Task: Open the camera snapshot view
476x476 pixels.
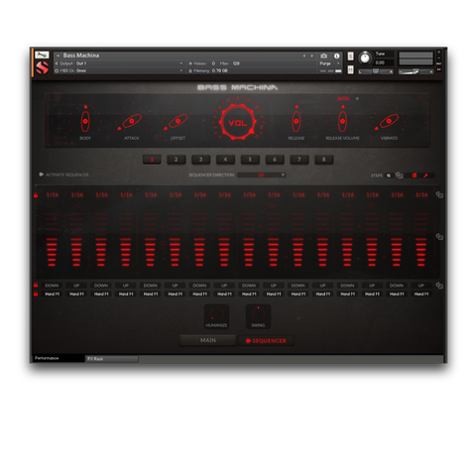Action: (323, 56)
